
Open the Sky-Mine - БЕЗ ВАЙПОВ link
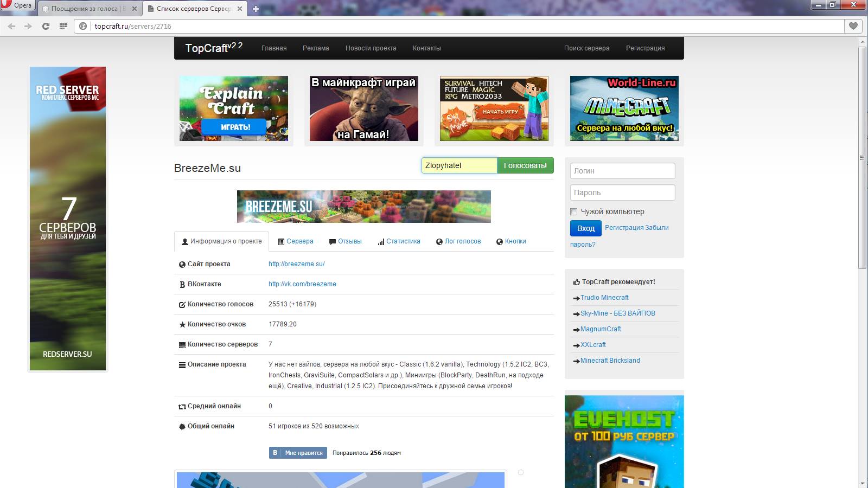coord(618,313)
